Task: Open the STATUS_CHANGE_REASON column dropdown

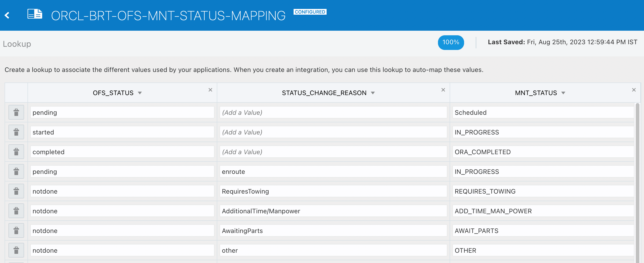Action: 373,93
